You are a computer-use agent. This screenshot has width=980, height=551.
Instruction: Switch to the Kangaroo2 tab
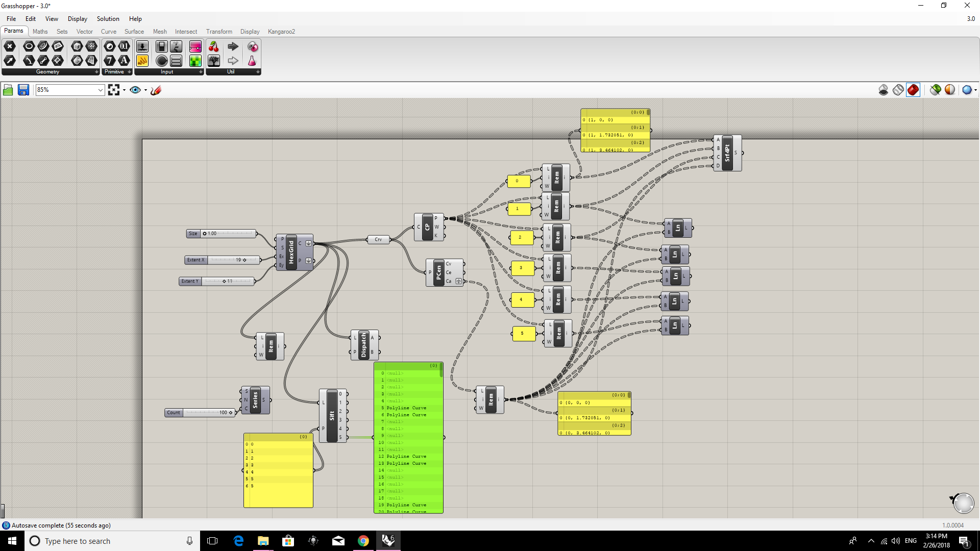[x=281, y=32]
